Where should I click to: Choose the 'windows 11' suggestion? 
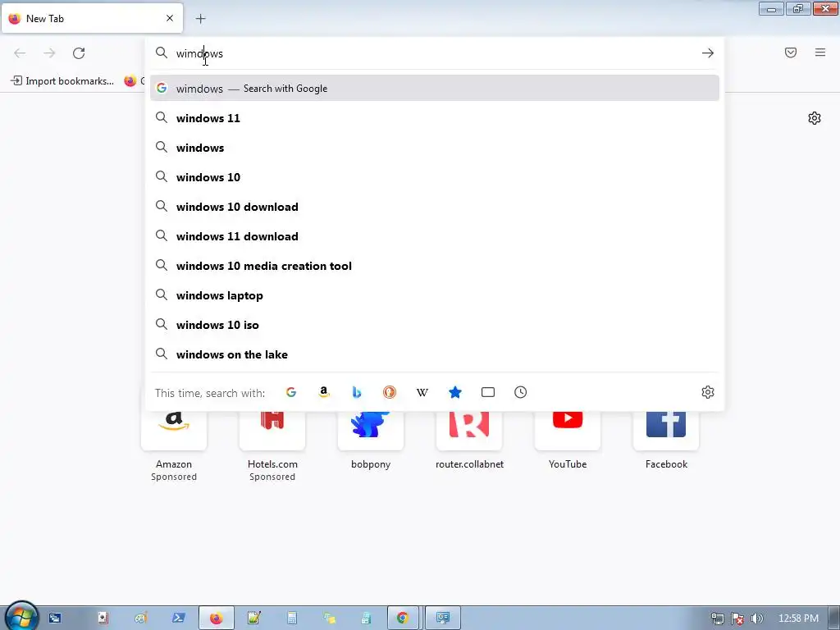pyautogui.click(x=435, y=118)
